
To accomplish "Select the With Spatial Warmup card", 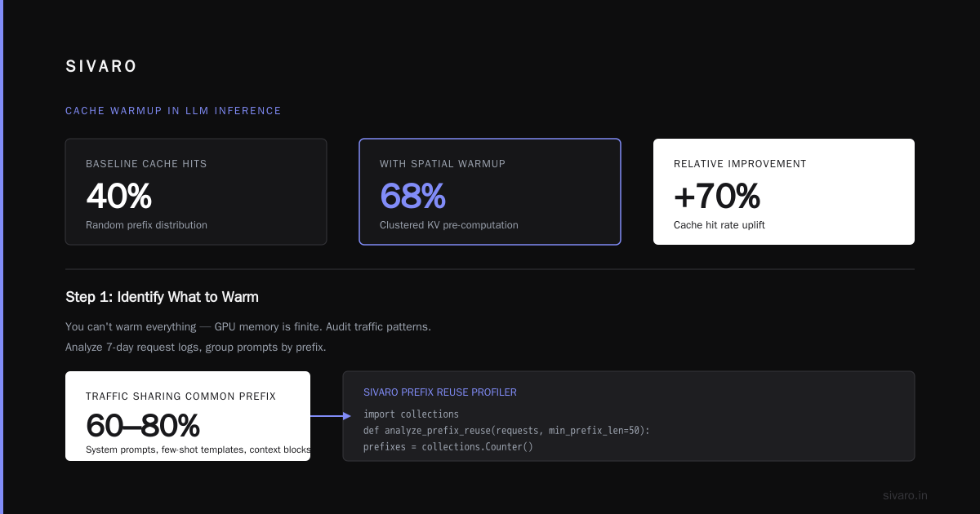I will [x=490, y=192].
